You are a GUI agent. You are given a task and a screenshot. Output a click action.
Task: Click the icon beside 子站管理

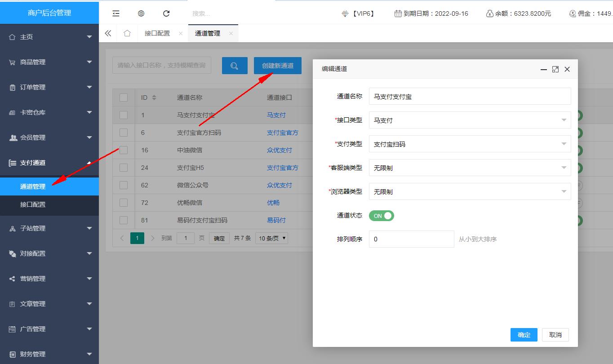click(x=12, y=228)
